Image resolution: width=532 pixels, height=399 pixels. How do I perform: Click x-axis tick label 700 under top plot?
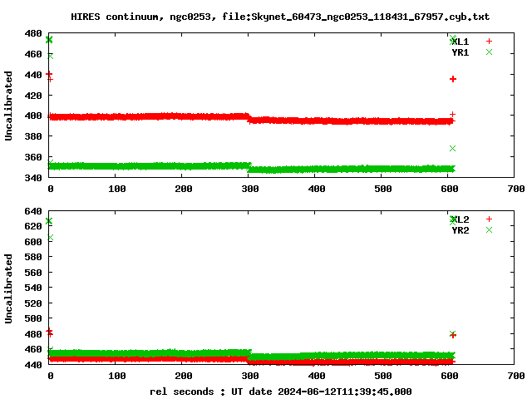[x=516, y=189]
